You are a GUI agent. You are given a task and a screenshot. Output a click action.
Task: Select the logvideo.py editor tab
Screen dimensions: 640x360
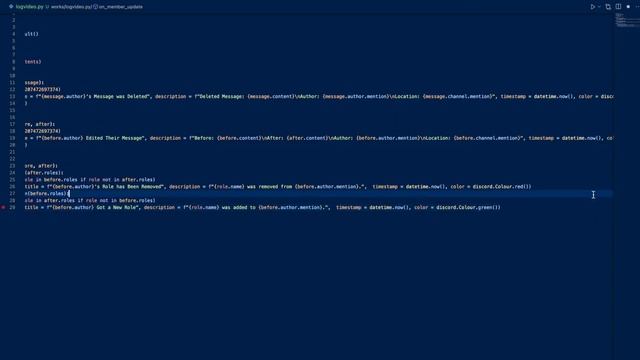click(x=29, y=7)
